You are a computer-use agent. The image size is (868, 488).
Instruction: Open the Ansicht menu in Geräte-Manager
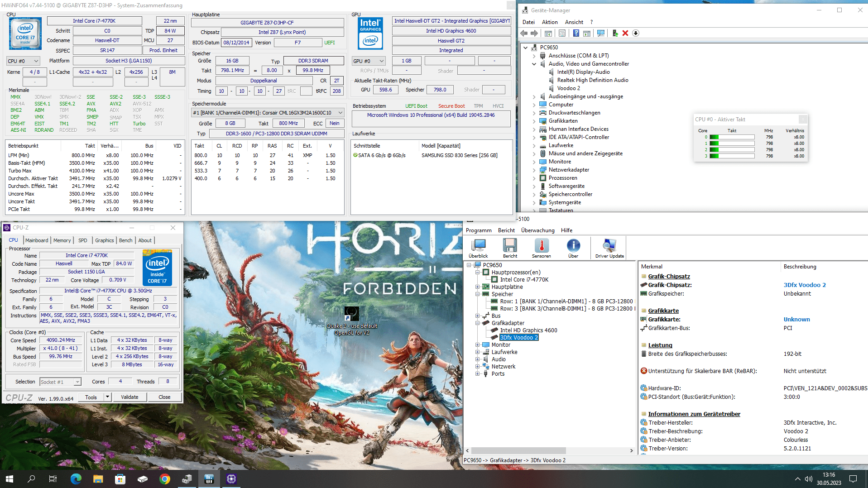point(574,22)
